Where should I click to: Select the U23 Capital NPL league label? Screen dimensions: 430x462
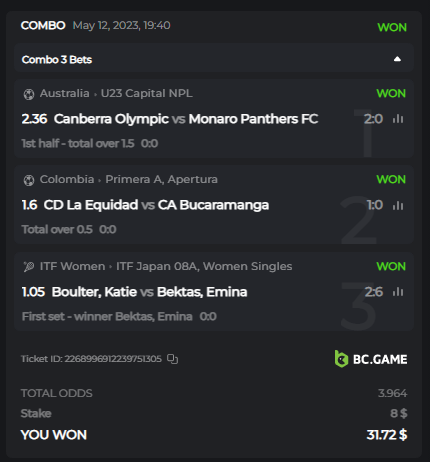point(147,93)
